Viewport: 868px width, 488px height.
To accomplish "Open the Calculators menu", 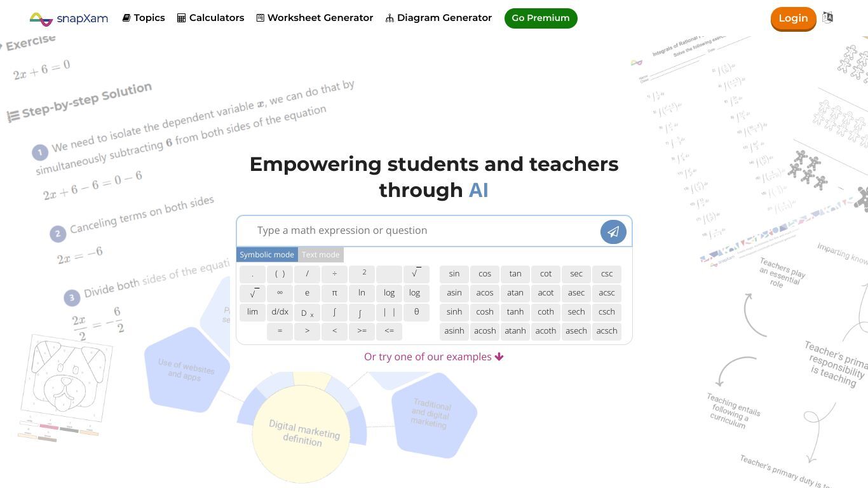I will (x=210, y=18).
